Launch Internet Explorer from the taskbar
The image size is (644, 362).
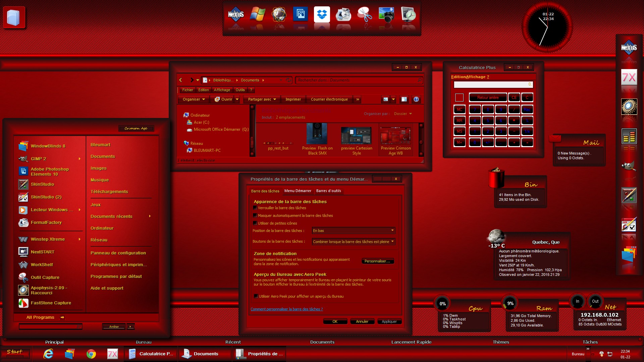point(48,354)
